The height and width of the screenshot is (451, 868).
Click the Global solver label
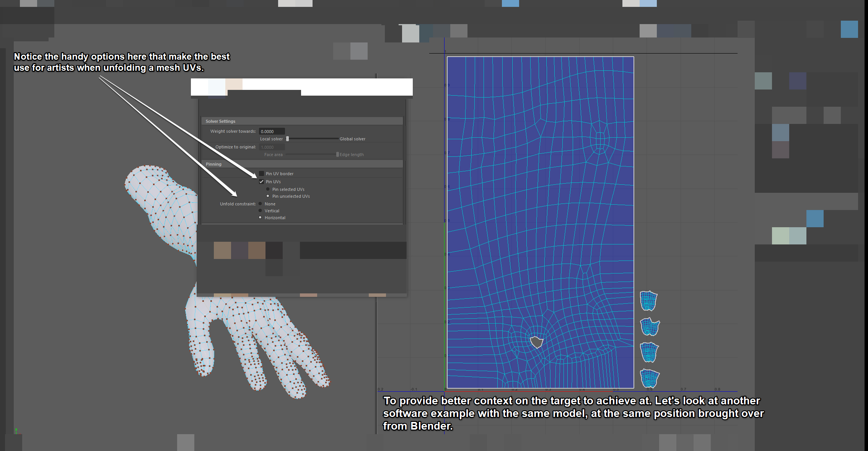point(352,139)
